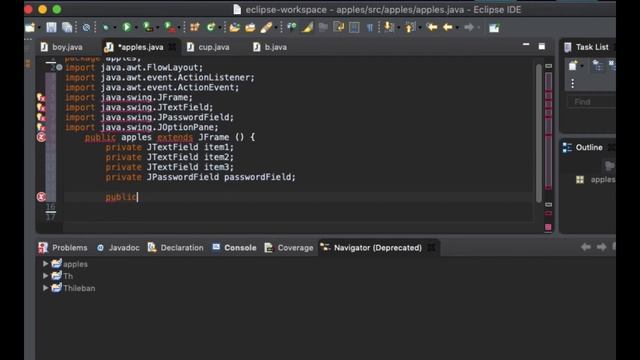Click the Forward navigation grey arrow
This screenshot has height=360, width=640.
469,27
